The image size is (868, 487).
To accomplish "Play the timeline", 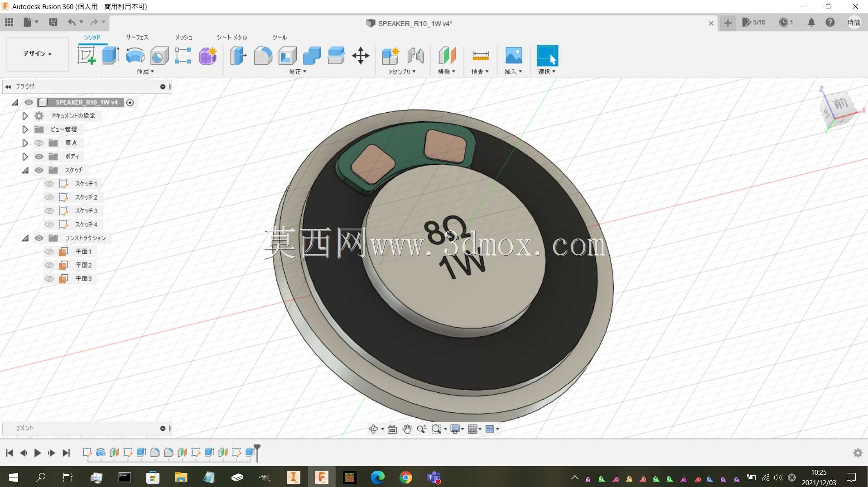I will tap(38, 453).
